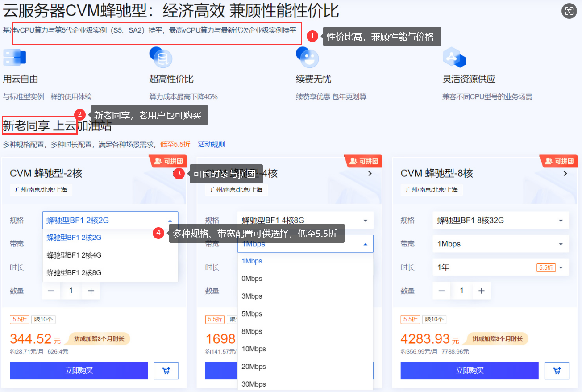Expand the 带宽 1Mbps dropdown on the 8核 card
This screenshot has height=392, width=582.
(x=501, y=244)
